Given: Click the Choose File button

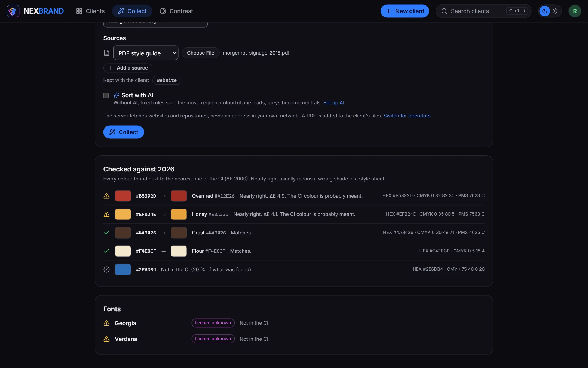Looking at the screenshot, I should (x=200, y=53).
